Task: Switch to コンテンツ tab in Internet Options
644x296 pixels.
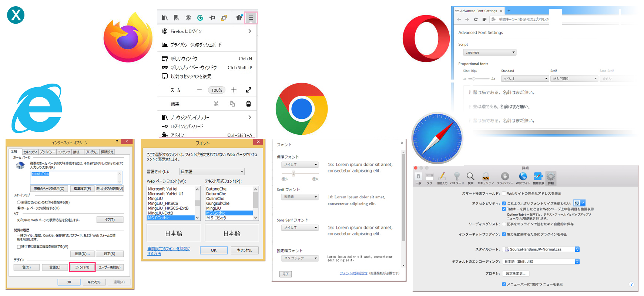Action: 64,152
